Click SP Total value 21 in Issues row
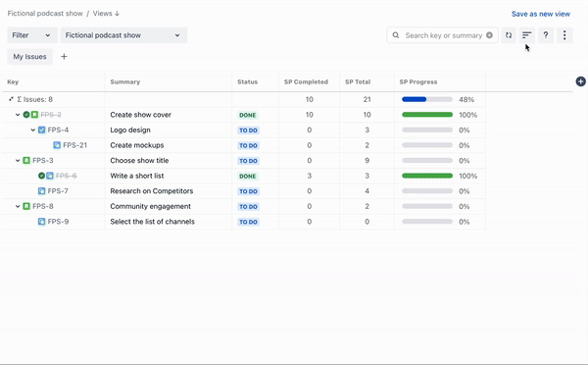 click(367, 99)
